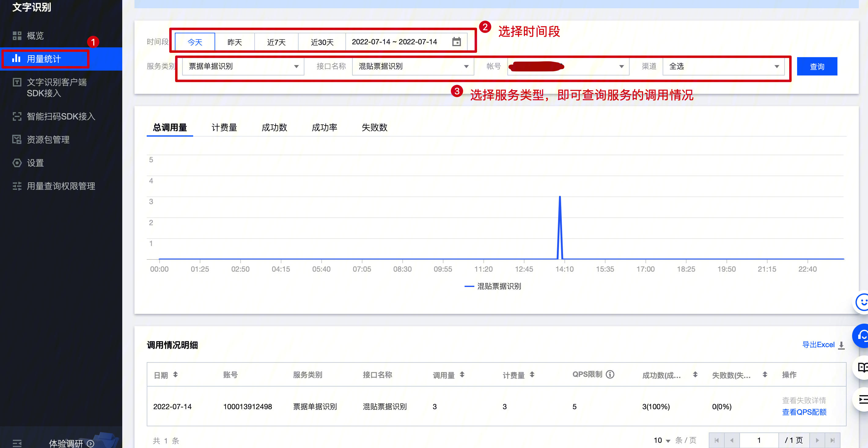This screenshot has height=448, width=868.
Task: Click the 智能扫码SDK接入 scan icon
Action: (17, 116)
